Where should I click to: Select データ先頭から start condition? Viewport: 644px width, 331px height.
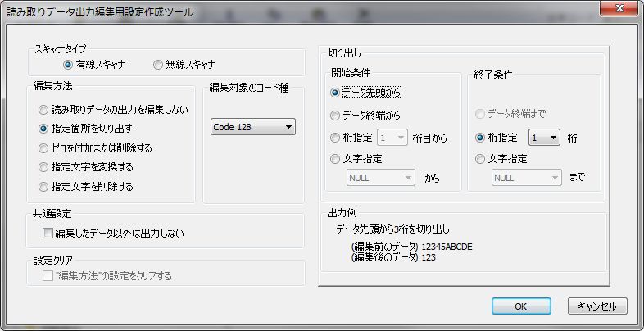coord(335,93)
